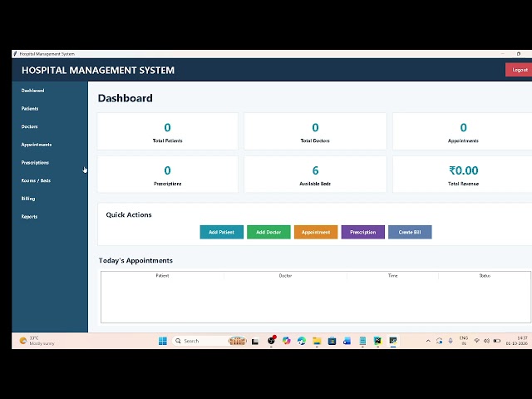Click the Time column header
This screenshot has width=532, height=399.
point(392,275)
